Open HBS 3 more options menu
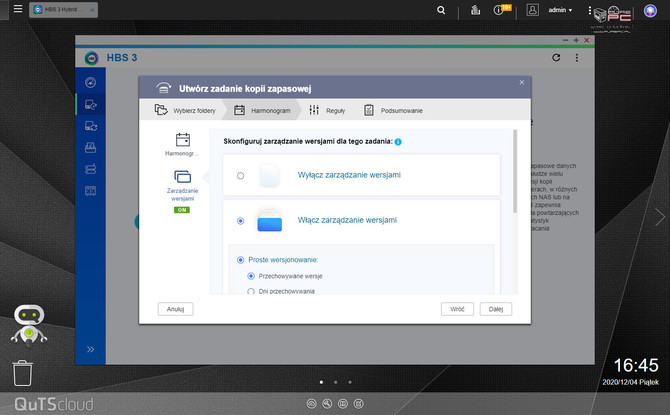The height and width of the screenshot is (415, 670). (577, 57)
